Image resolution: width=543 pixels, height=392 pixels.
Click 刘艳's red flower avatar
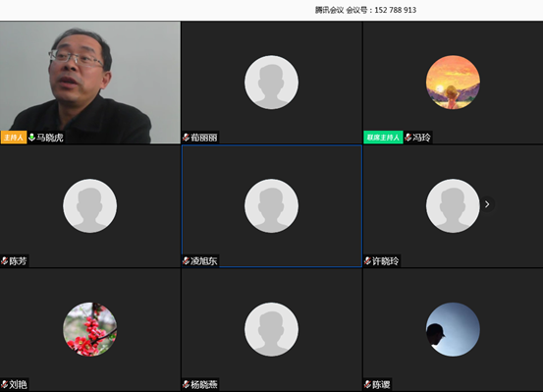(x=90, y=329)
